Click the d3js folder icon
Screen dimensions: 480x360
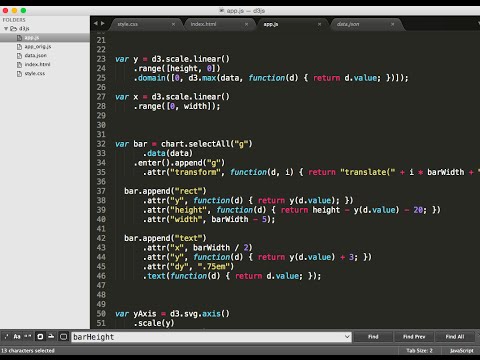13,29
